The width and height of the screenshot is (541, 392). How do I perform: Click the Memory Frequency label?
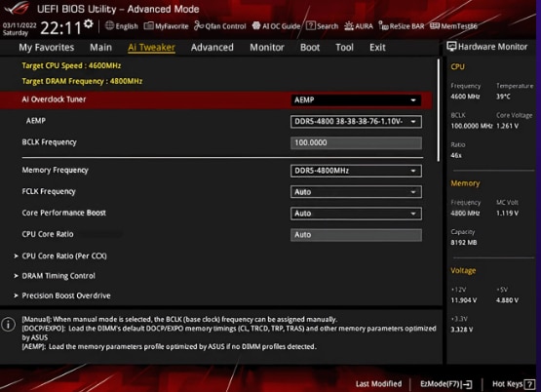[56, 170]
